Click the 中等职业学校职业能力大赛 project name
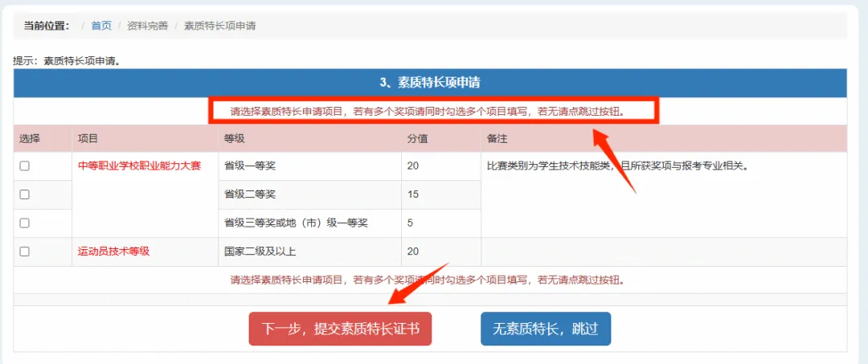Image resolution: width=868 pixels, height=364 pixels. pos(139,166)
